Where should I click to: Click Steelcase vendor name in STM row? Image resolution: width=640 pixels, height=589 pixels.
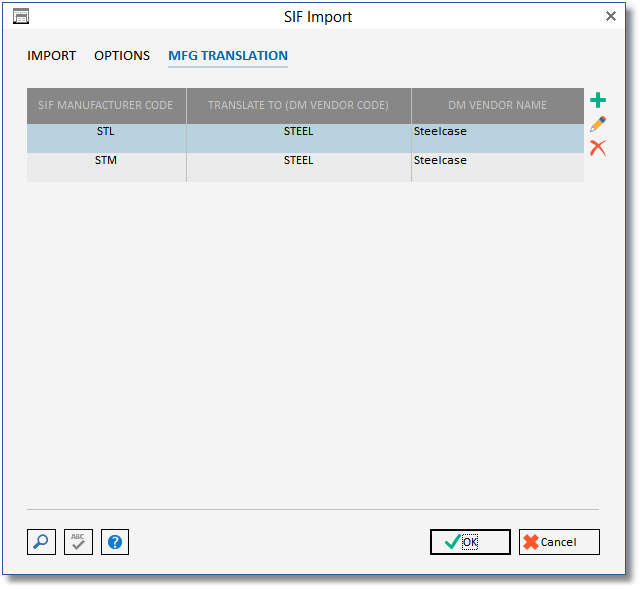(x=498, y=167)
